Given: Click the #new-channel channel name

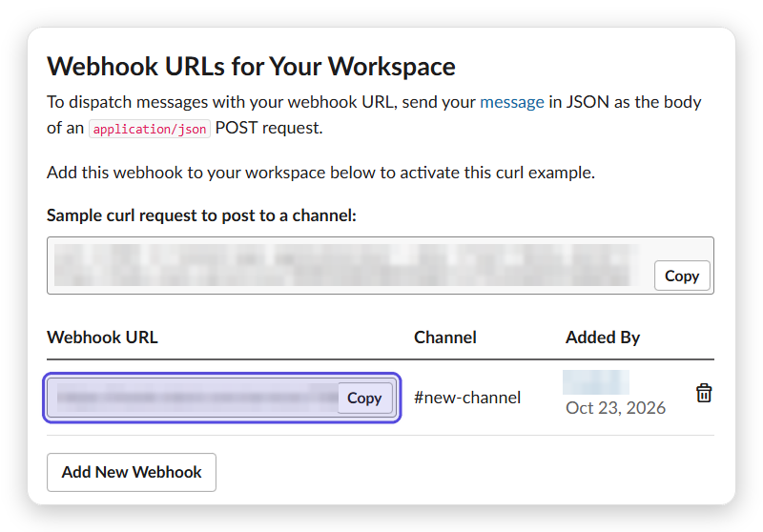Looking at the screenshot, I should point(467,398).
